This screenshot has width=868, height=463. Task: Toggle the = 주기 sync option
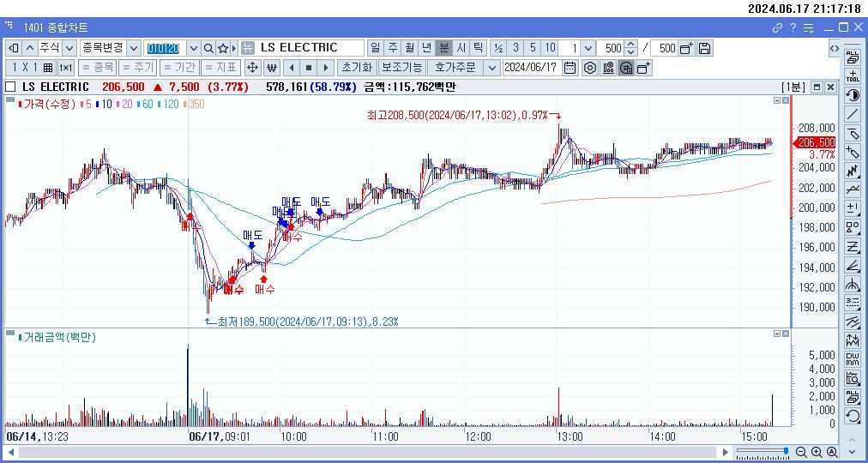138,68
